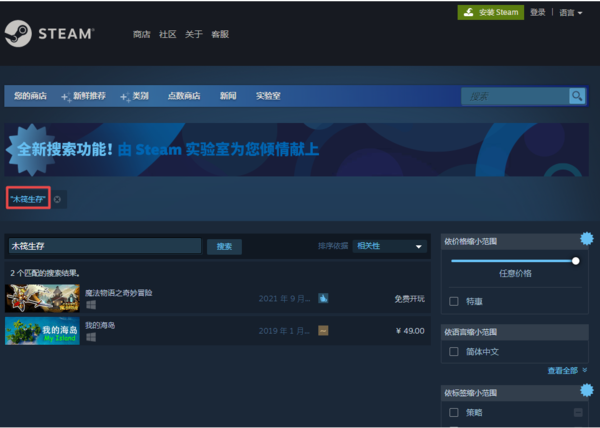Click the blue review icon on 魔法物语之奇妙冒险
600x428 pixels.
pyautogui.click(x=323, y=298)
